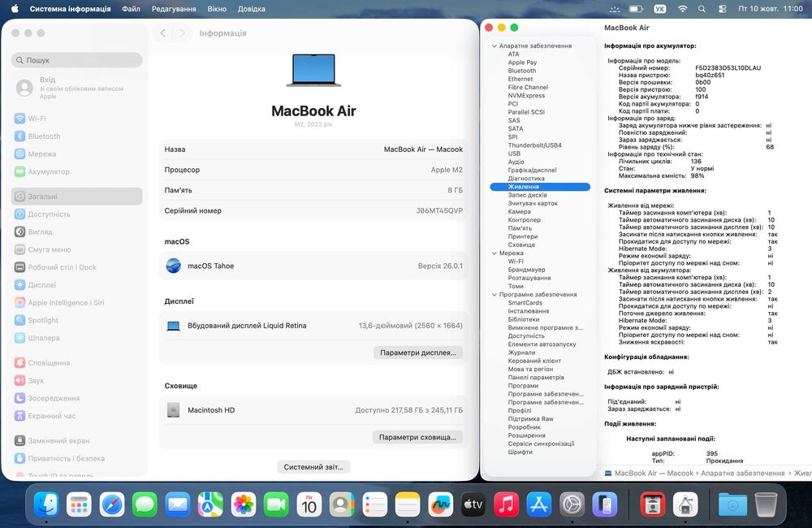This screenshot has height=528, width=812.
Task: Collapse the Програмне забезпечення tree section
Action: (494, 295)
